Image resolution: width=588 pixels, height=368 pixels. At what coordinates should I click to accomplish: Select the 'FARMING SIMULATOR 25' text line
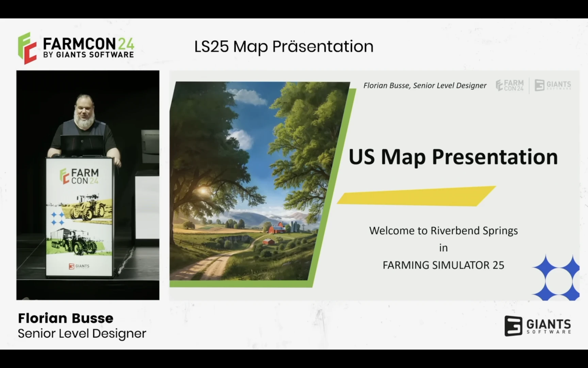443,265
